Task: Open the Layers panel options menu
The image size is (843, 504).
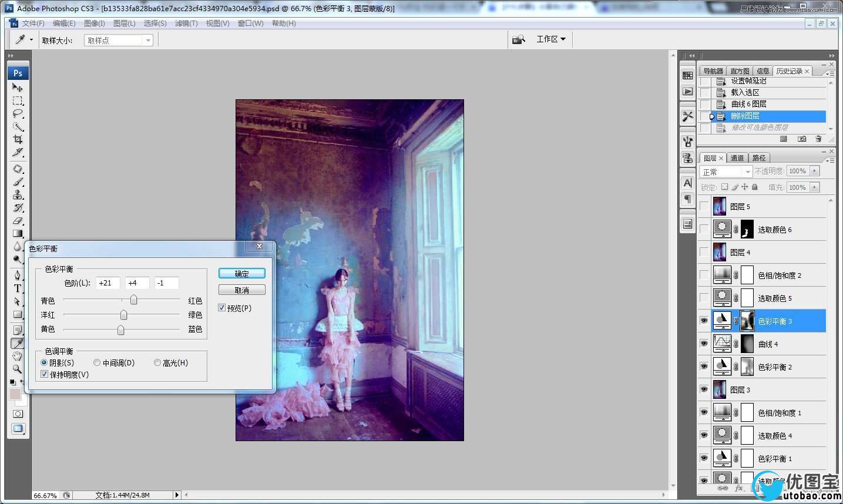Action: (830, 160)
